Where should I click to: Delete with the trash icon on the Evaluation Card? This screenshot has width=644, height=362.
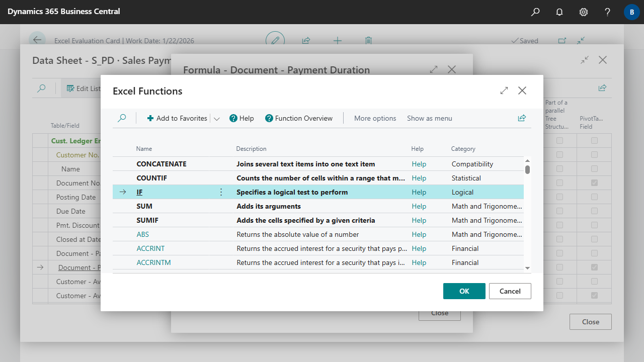[x=369, y=41]
